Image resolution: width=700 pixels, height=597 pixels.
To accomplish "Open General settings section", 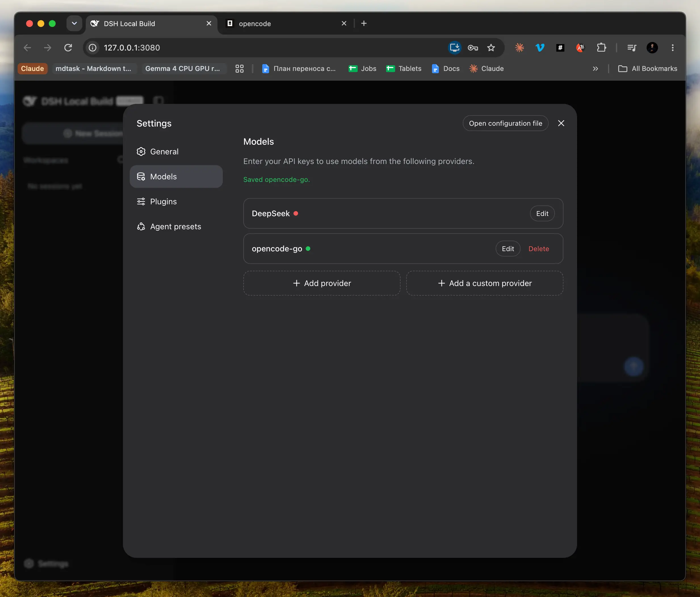I will [x=176, y=152].
